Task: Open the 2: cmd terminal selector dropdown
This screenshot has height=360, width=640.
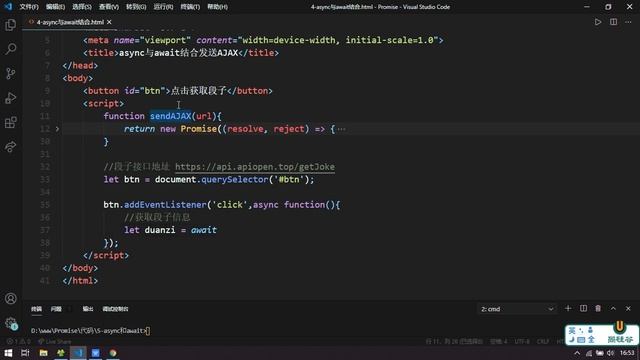Action: click(x=517, y=309)
